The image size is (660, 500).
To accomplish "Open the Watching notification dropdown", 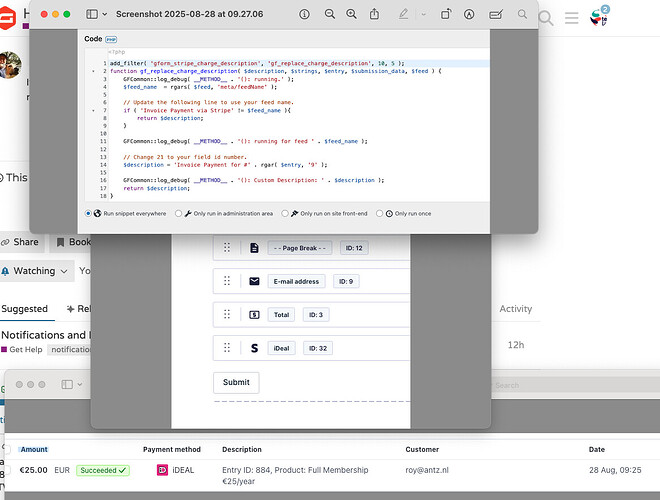I will click(x=35, y=271).
